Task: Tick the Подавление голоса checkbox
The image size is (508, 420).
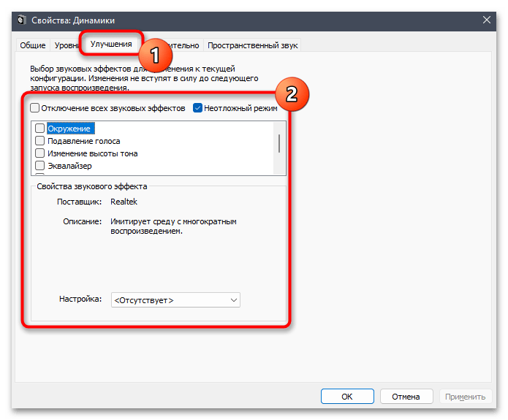Action: tap(39, 140)
